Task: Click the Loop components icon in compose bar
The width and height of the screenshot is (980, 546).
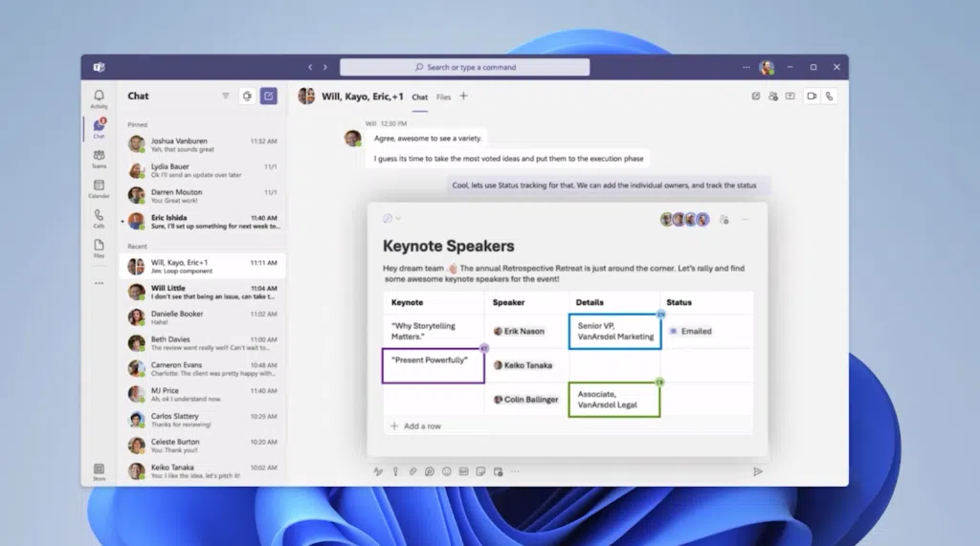Action: click(x=430, y=471)
